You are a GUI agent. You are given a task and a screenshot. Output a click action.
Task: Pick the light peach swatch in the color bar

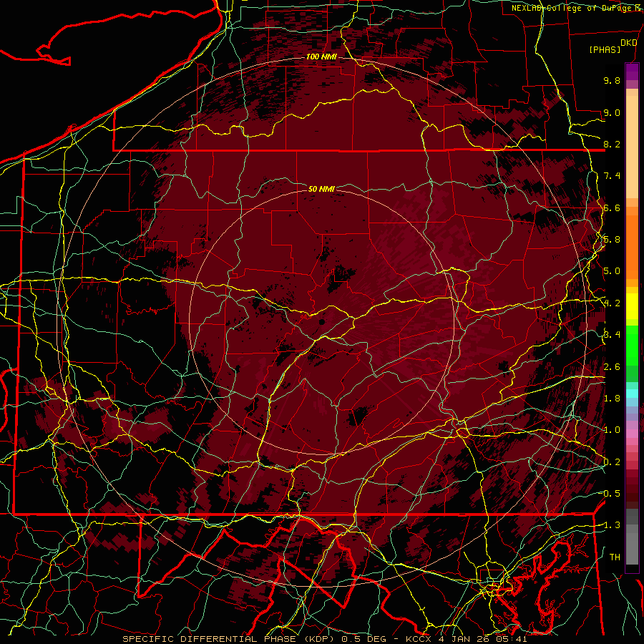click(x=632, y=148)
